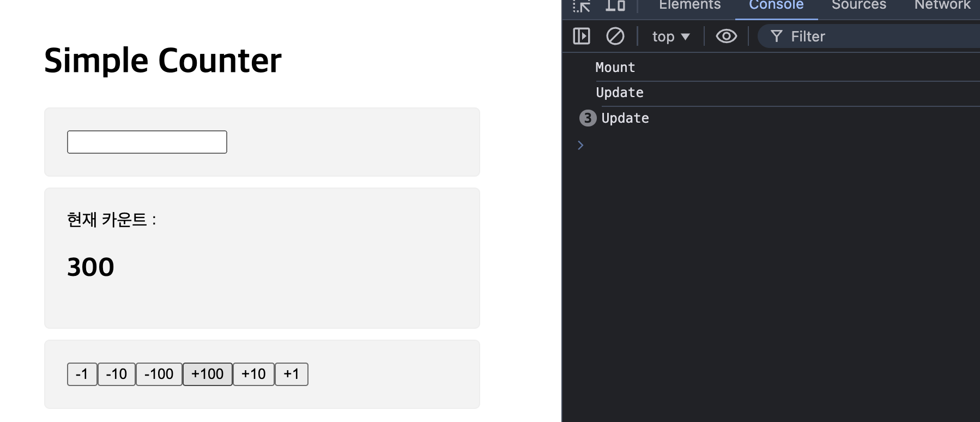Viewport: 980px width, 422px height.
Task: Open the top JavaScript context dropdown
Action: click(x=671, y=37)
